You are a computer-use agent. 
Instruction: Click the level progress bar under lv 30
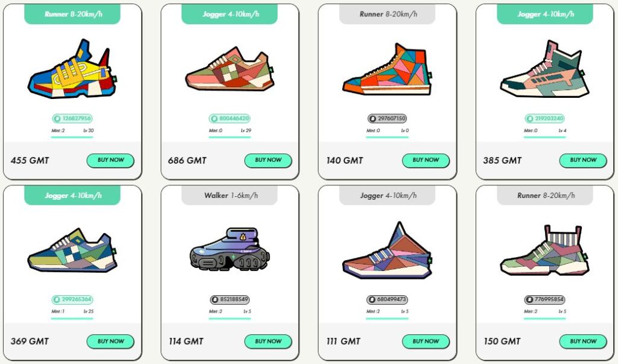click(72, 137)
